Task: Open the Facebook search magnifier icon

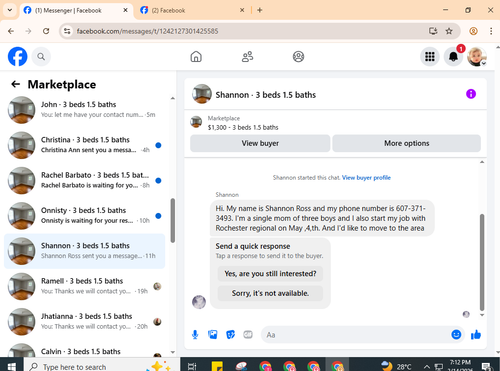Action: click(41, 57)
